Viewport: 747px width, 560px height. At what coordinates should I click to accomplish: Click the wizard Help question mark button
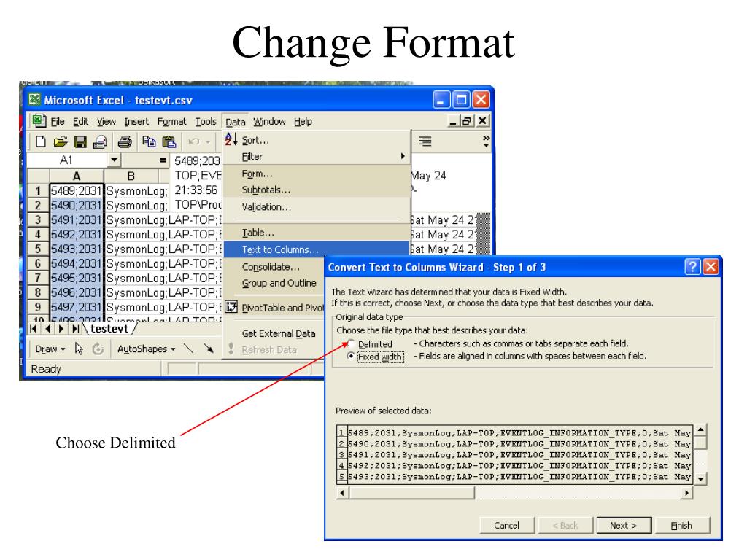coord(693,267)
